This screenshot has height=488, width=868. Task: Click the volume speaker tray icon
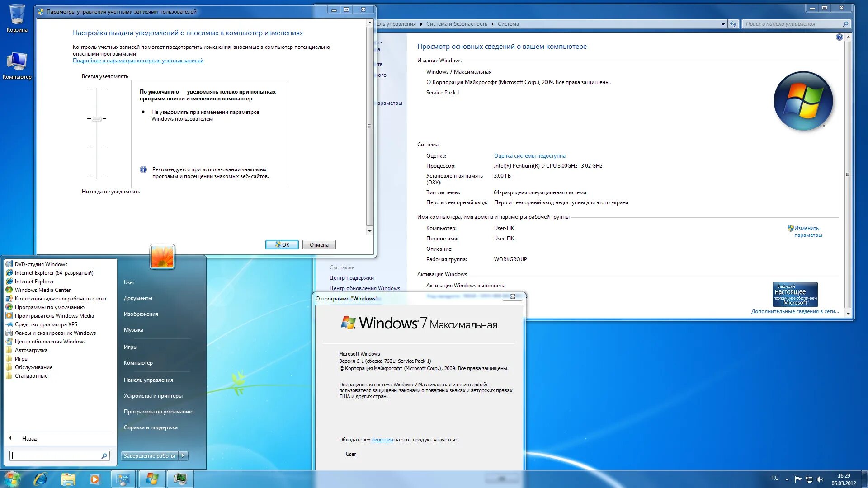coord(820,479)
